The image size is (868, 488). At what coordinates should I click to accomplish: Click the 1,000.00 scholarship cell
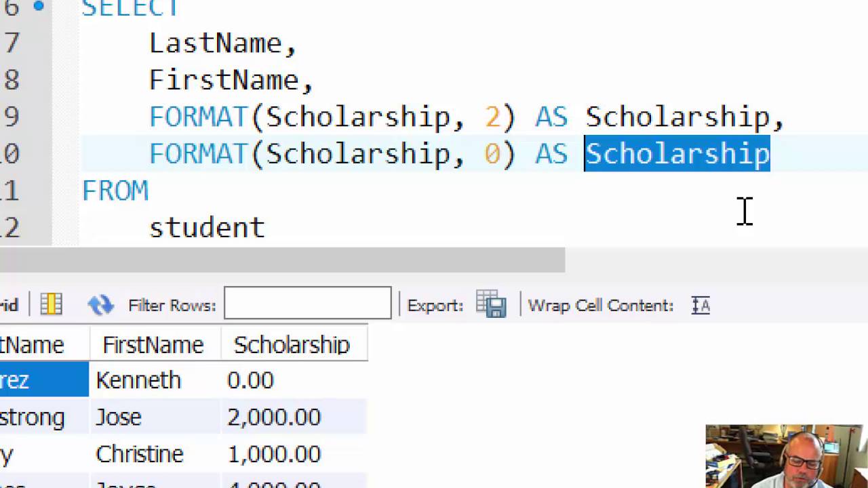(x=294, y=453)
